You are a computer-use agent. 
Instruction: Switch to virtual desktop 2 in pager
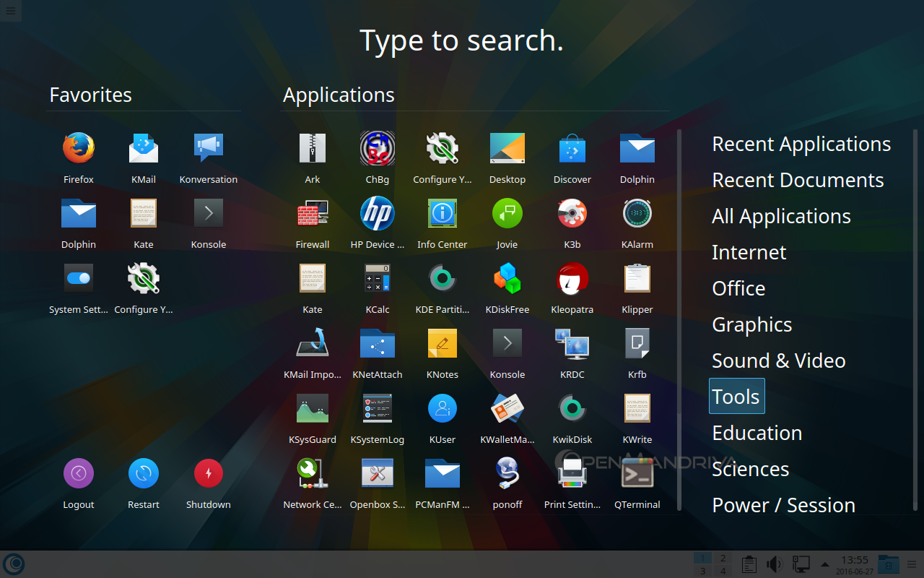(x=722, y=558)
